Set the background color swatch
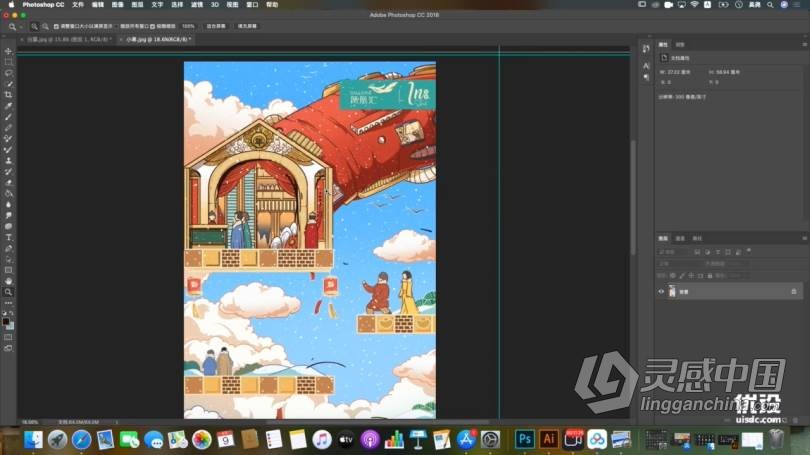The height and width of the screenshot is (455, 810). tap(11, 326)
